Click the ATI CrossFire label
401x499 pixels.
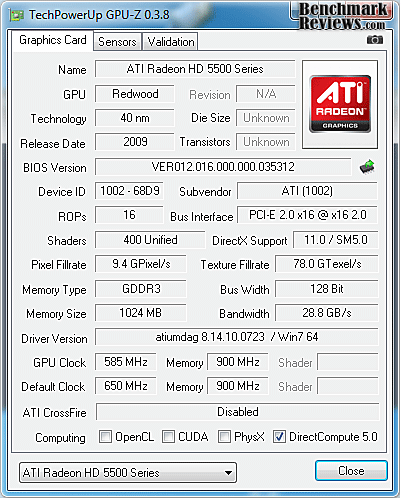[54, 413]
